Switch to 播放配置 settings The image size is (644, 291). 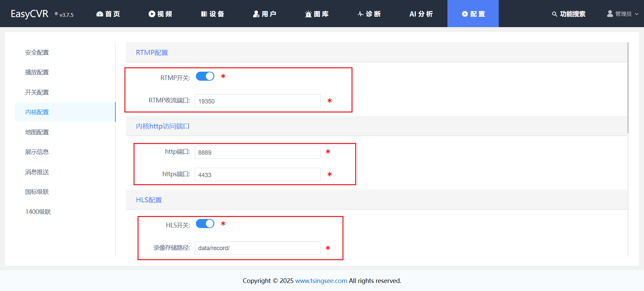pyautogui.click(x=37, y=72)
